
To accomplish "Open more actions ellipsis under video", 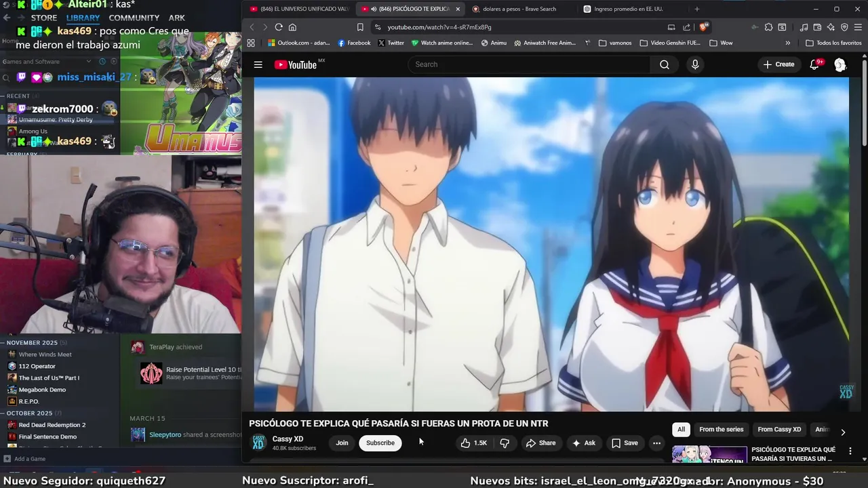I will (x=656, y=443).
